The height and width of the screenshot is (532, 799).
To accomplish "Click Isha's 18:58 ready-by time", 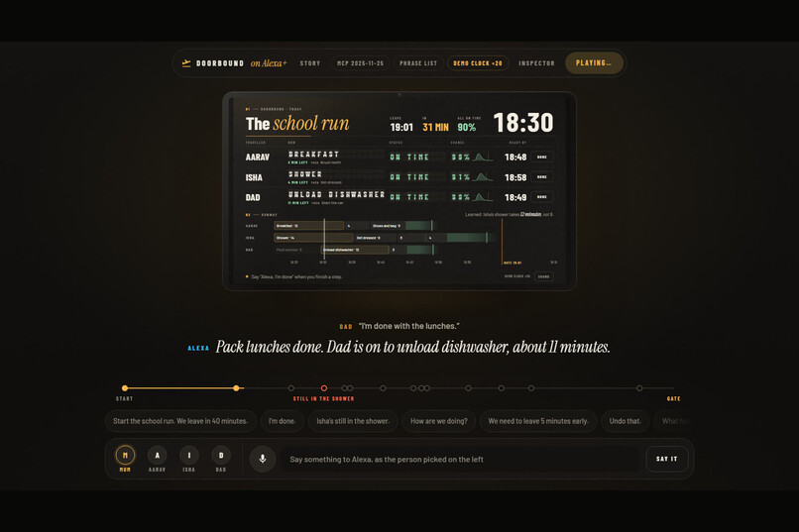I will [515, 177].
